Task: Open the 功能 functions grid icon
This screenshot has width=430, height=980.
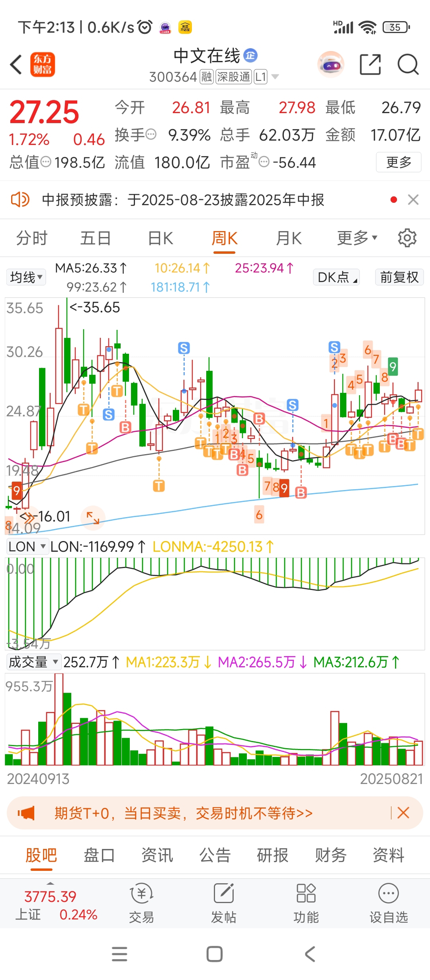Action: [306, 894]
